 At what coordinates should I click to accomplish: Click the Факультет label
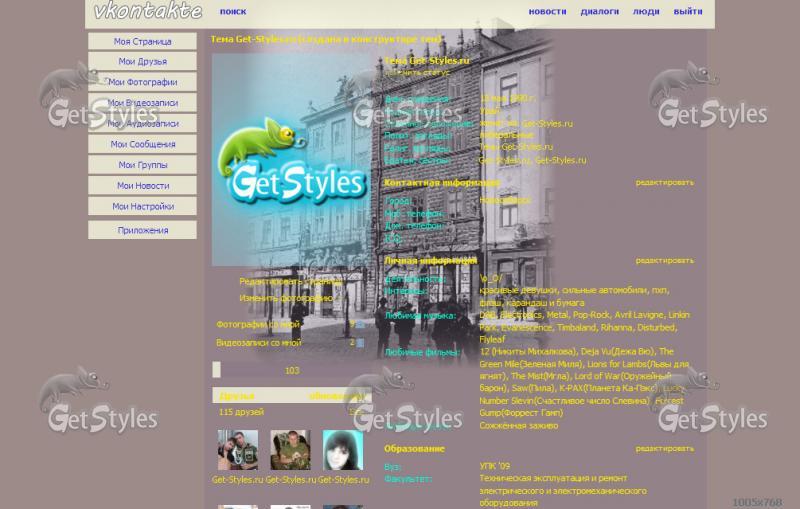pos(408,479)
